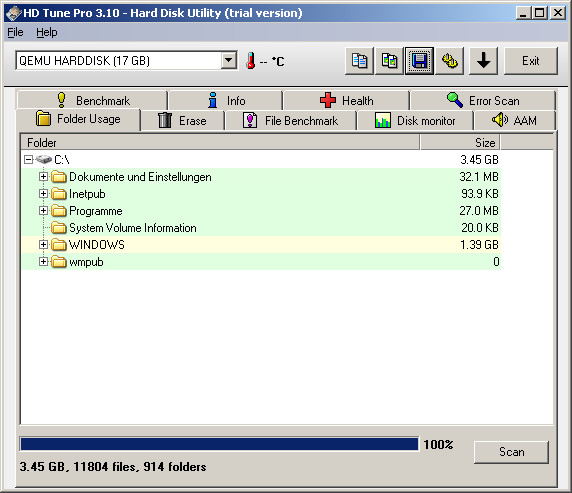Viewport: 572px width, 493px height.
Task: Open the QEMU HARDDISK drive dropdown
Action: click(x=229, y=60)
